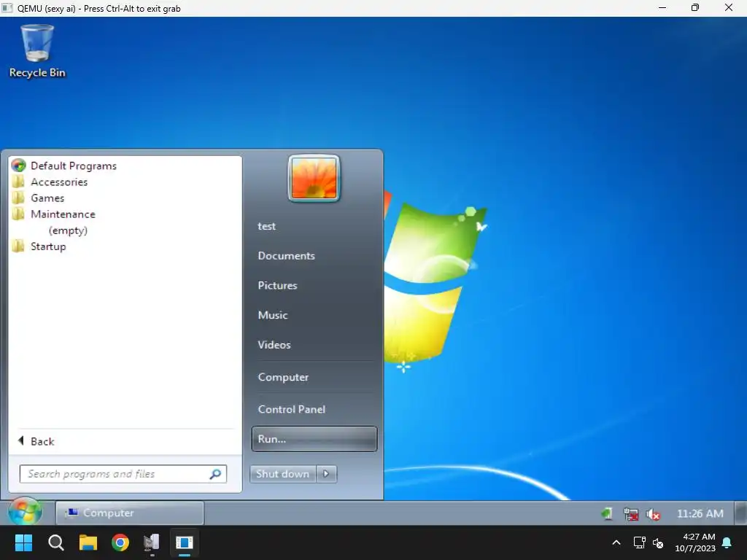Open the computer tower app icon on the host taskbar
Image resolution: width=747 pixels, height=560 pixels.
(x=152, y=542)
